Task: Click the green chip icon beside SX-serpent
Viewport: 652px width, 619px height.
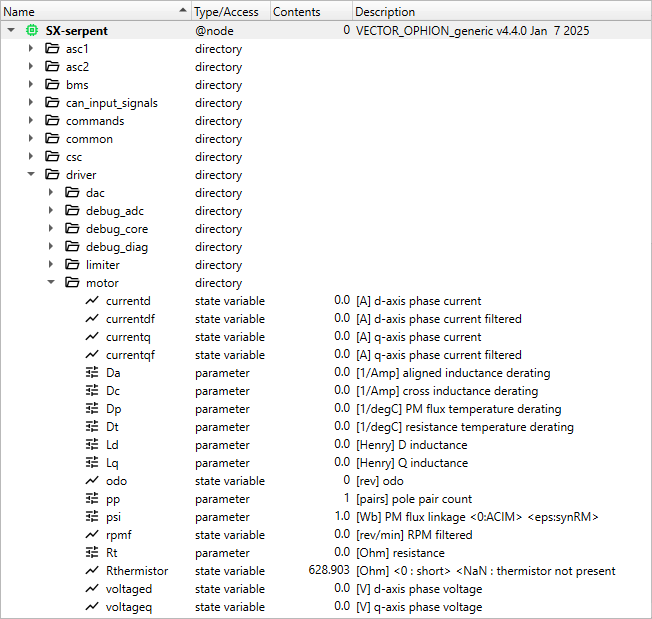Action: (32, 30)
